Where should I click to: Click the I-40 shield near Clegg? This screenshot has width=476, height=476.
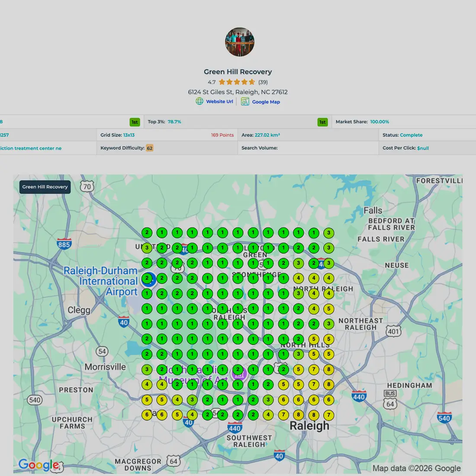coord(124,322)
